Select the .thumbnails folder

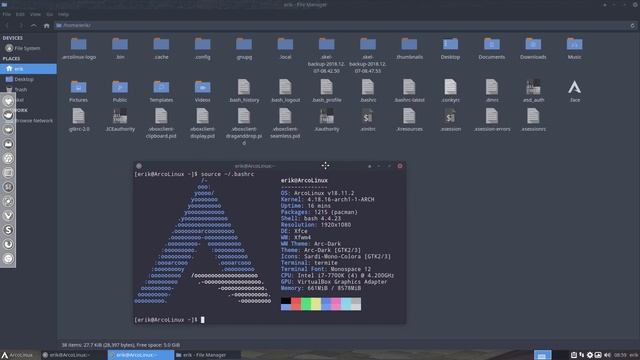(x=409, y=49)
